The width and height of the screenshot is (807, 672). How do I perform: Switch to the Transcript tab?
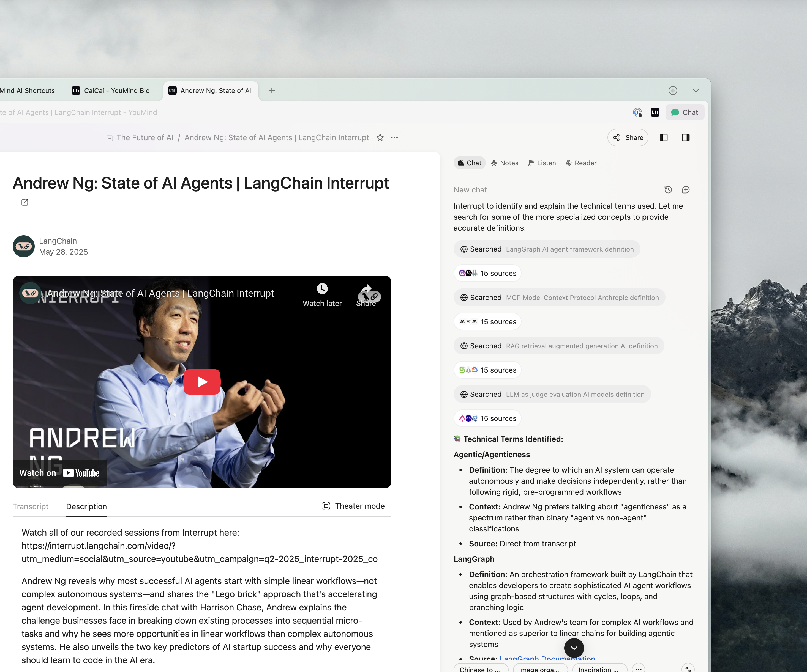click(x=31, y=506)
